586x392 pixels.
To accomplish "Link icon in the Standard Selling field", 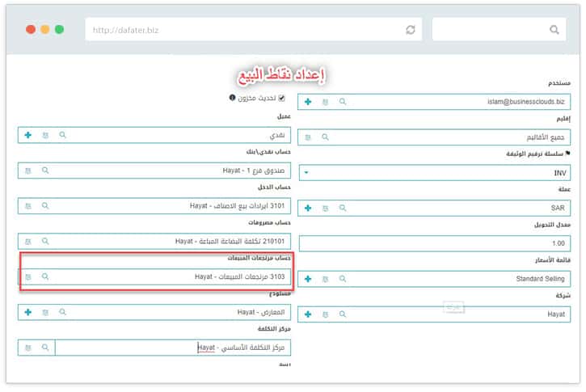I will click(x=325, y=279).
